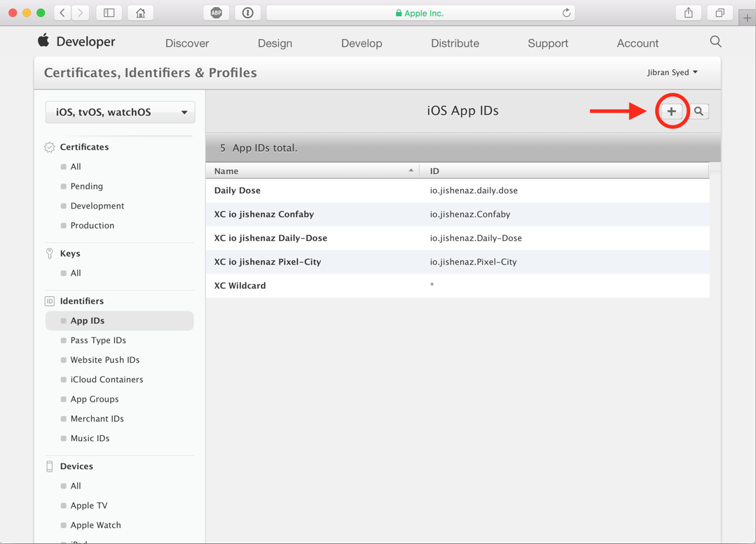Click the Apple logo in Developer header
Image resolution: width=756 pixels, height=544 pixels.
point(43,41)
